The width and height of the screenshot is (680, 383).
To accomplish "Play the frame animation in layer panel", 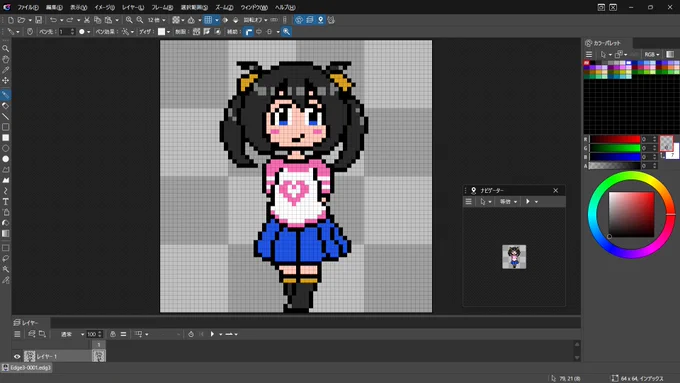I will click(x=212, y=334).
